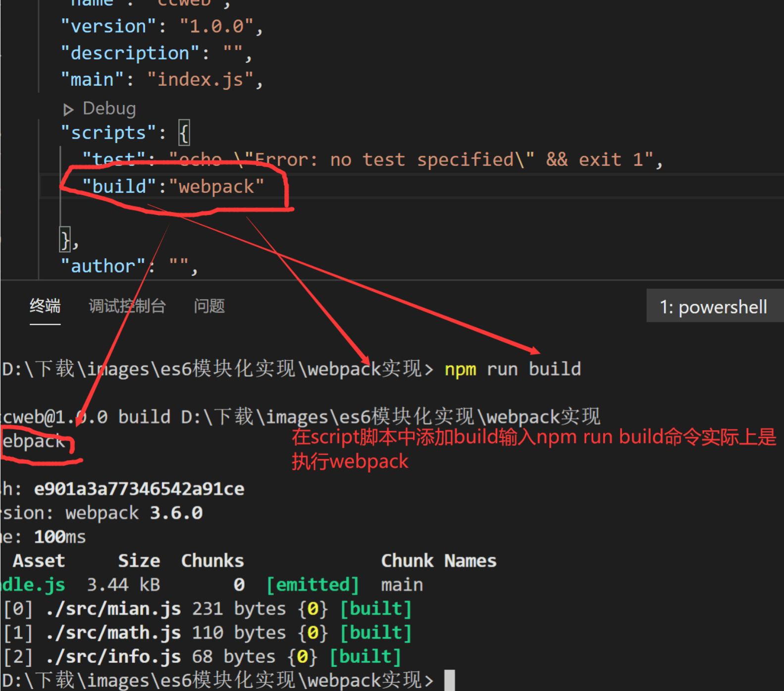Click the 100ms build time value

point(60,537)
